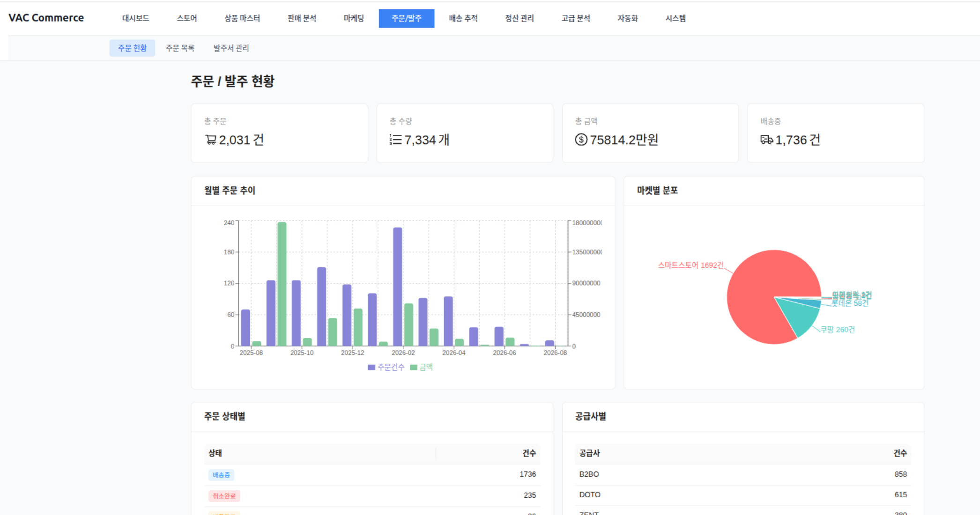Switch to 발주서 관리 sub-tab
Screen dimensions: 980x515
(231, 48)
